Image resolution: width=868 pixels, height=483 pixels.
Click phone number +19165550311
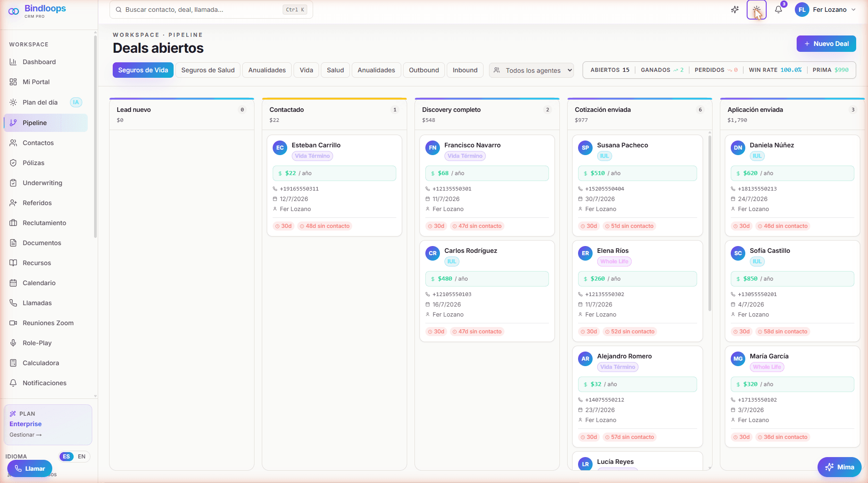point(299,189)
